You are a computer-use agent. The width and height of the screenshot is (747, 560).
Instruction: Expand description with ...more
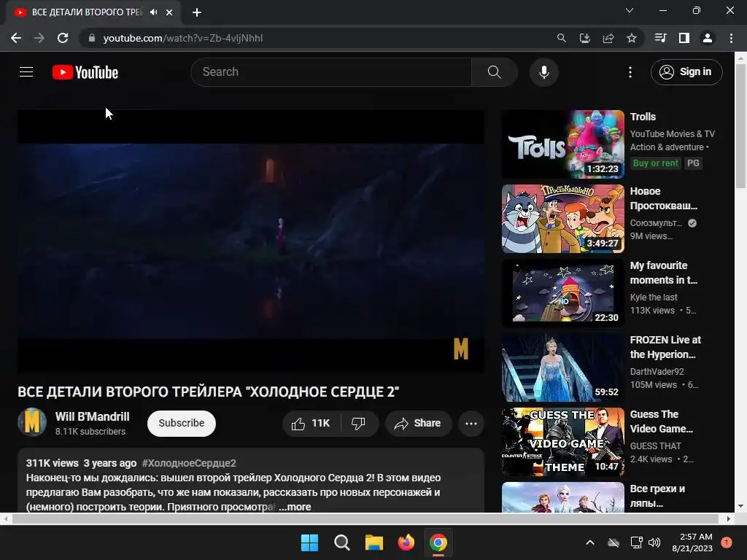pos(295,507)
